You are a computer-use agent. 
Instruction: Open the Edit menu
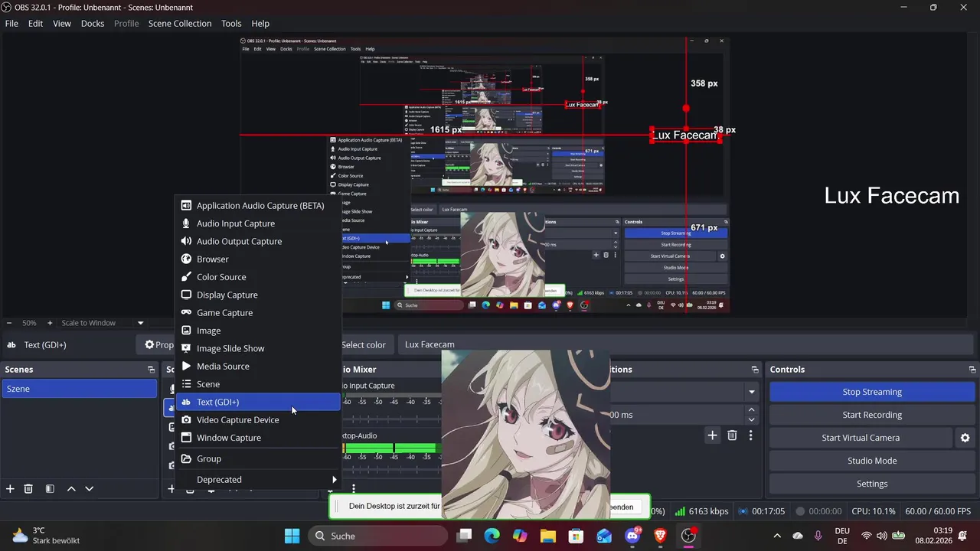(x=36, y=23)
